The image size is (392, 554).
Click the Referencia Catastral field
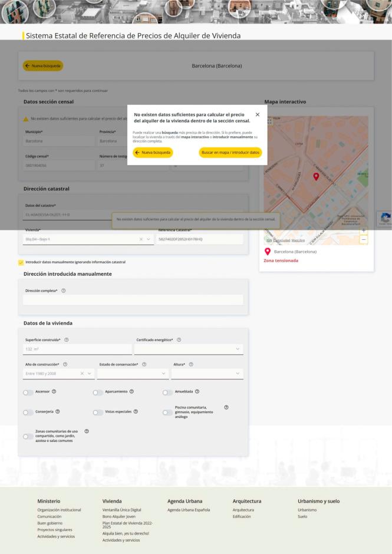[x=200, y=239]
